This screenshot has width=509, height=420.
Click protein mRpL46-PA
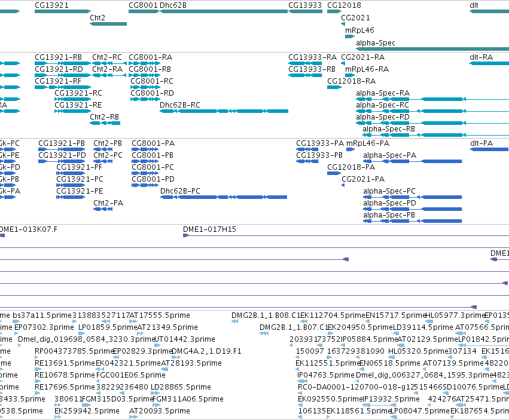pyautogui.click(x=368, y=143)
